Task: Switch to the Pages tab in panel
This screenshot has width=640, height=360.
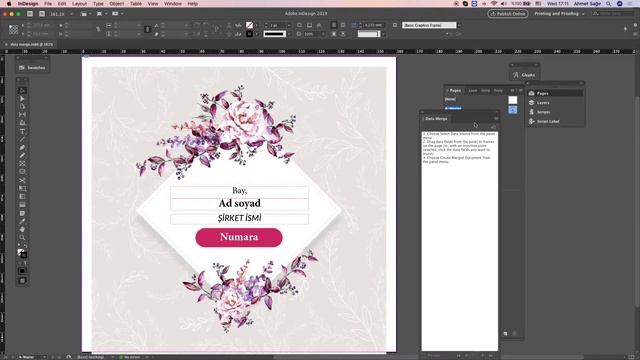Action: (x=455, y=91)
